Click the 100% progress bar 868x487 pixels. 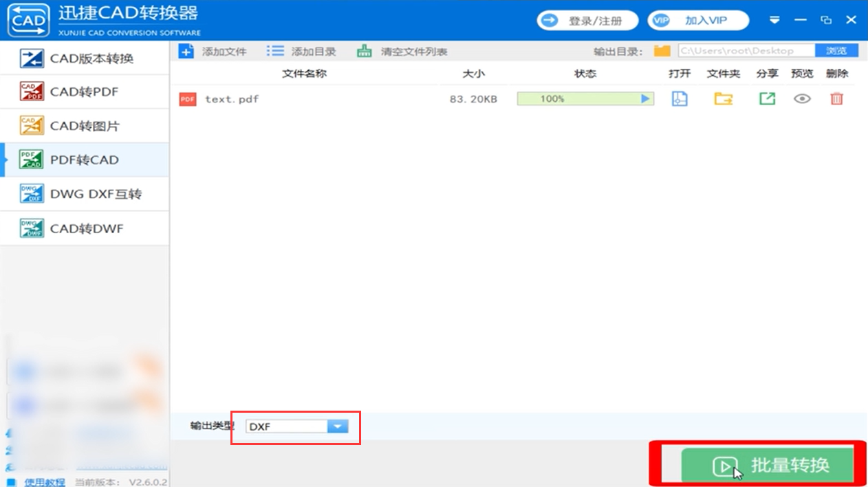point(585,99)
